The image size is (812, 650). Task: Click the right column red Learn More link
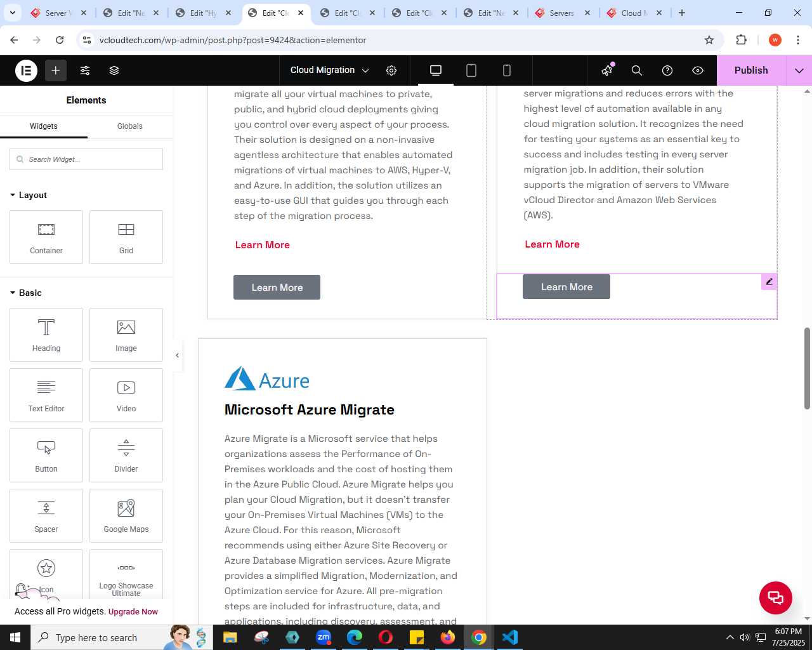[x=553, y=244]
